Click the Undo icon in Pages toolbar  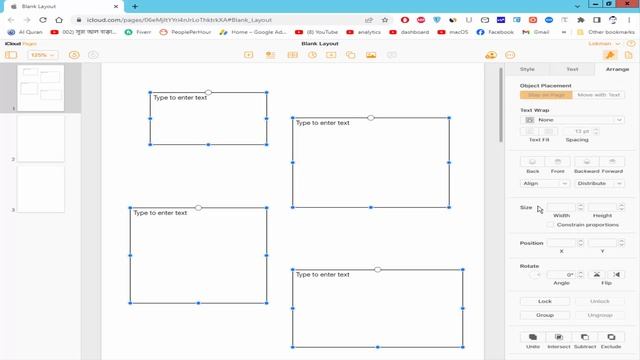tap(74, 55)
